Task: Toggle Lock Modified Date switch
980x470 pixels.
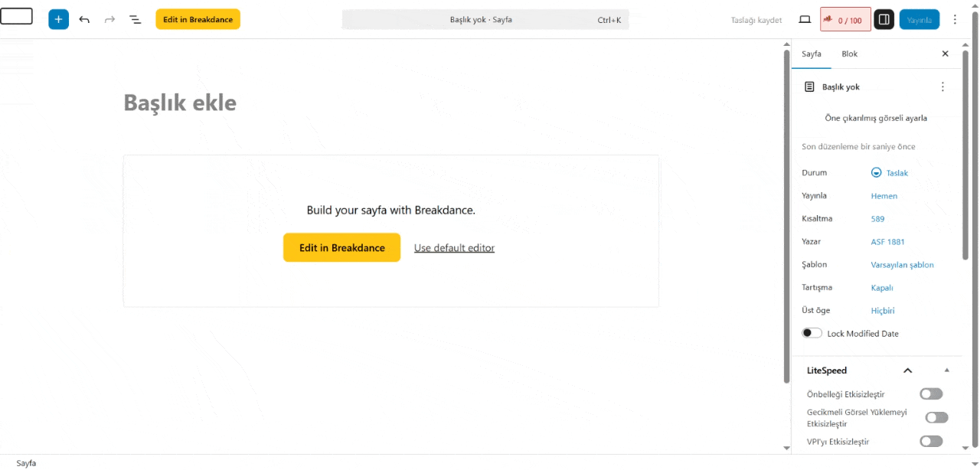Action: 812,333
